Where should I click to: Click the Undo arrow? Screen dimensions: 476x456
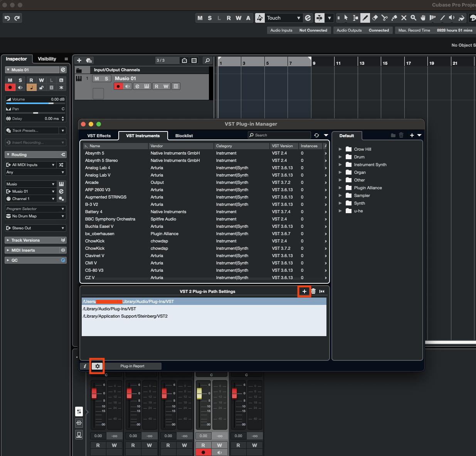click(7, 18)
